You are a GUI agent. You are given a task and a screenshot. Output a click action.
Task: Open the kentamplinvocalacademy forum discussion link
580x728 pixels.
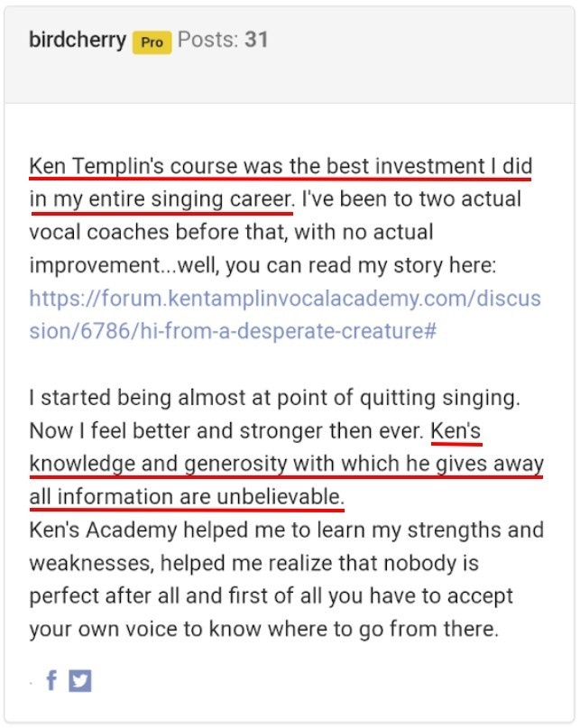(x=285, y=314)
